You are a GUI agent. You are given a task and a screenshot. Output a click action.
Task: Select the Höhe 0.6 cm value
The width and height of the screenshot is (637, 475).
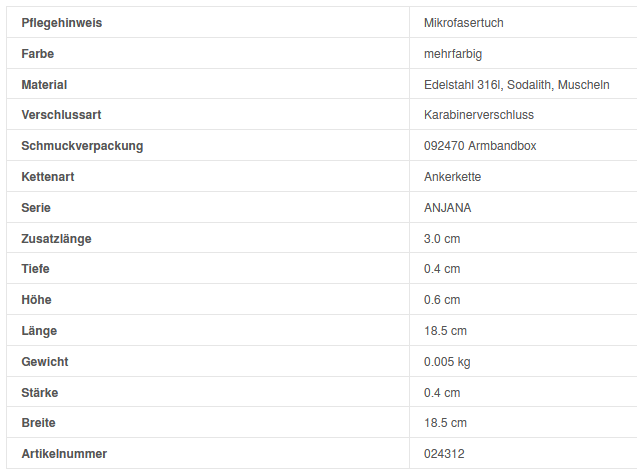click(442, 300)
